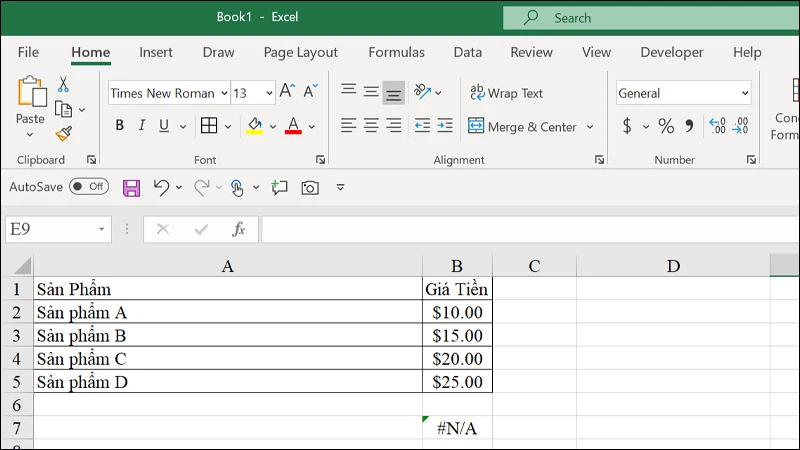Click the Select All corner triangle

coord(21,266)
